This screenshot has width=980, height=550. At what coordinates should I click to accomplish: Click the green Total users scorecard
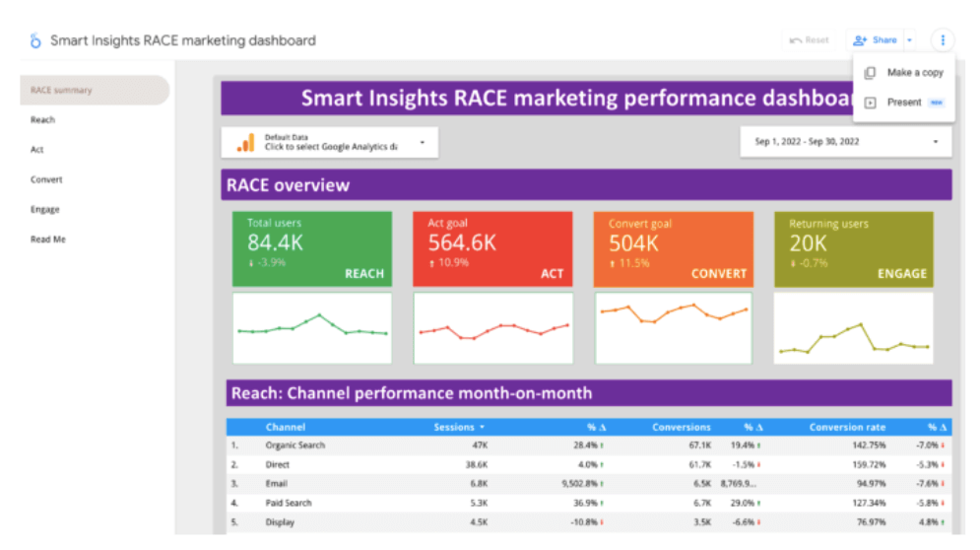[312, 248]
